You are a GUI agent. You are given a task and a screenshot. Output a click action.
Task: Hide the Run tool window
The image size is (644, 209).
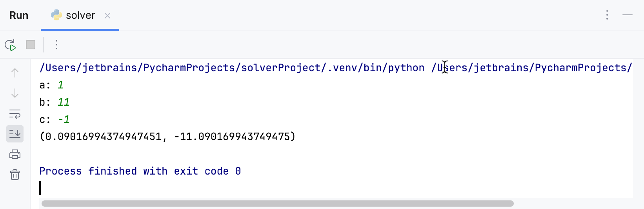coord(628,15)
